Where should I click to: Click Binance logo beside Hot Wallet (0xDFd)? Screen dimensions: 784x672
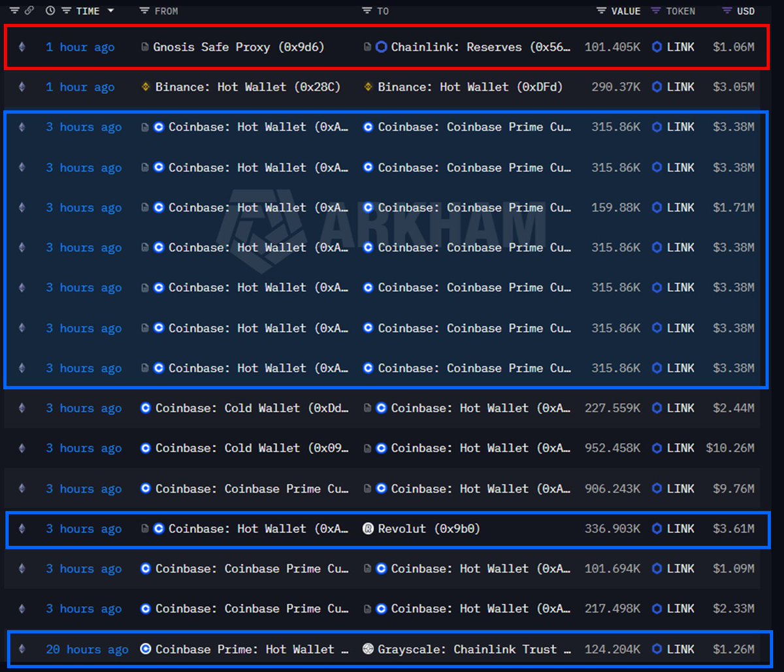point(368,87)
